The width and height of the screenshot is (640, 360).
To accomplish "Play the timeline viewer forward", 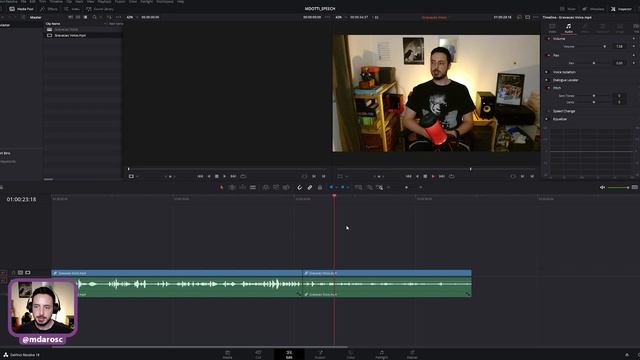I will click(x=433, y=176).
